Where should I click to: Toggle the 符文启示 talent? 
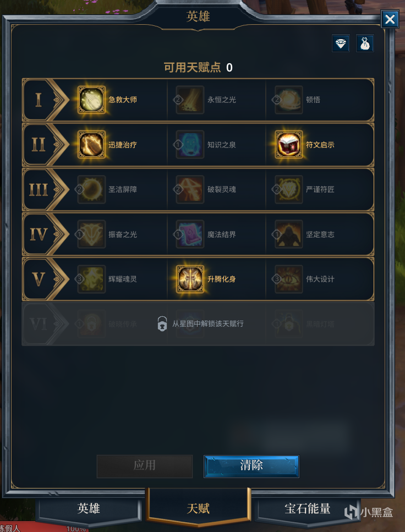pos(289,145)
